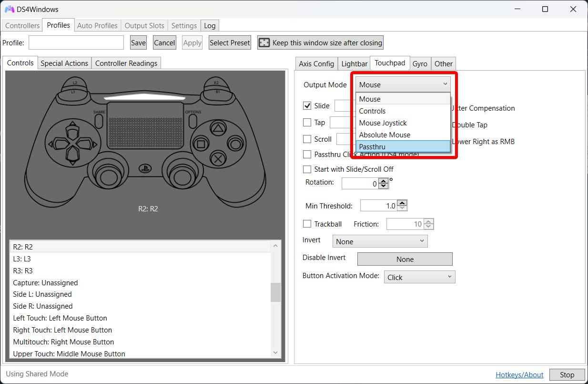Switch to the Output Slots tab
The width and height of the screenshot is (588, 384).
[144, 26]
